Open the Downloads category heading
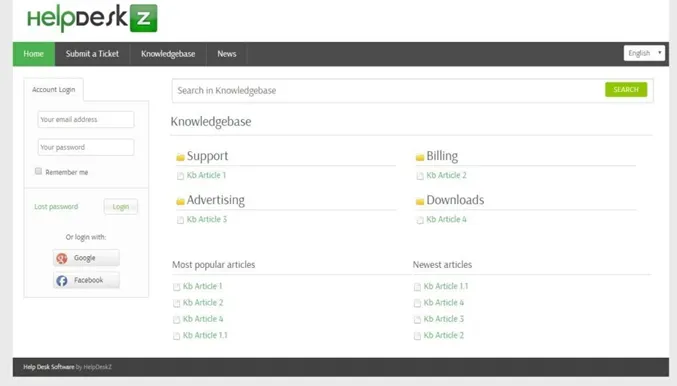 (455, 200)
